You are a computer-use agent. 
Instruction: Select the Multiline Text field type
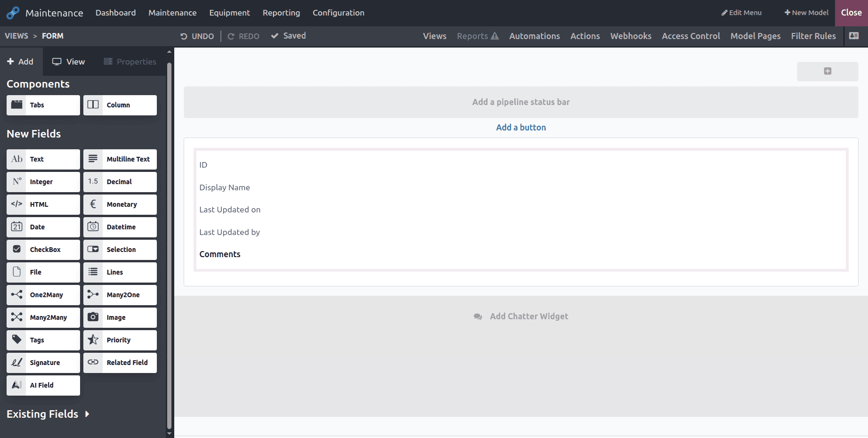(x=120, y=159)
